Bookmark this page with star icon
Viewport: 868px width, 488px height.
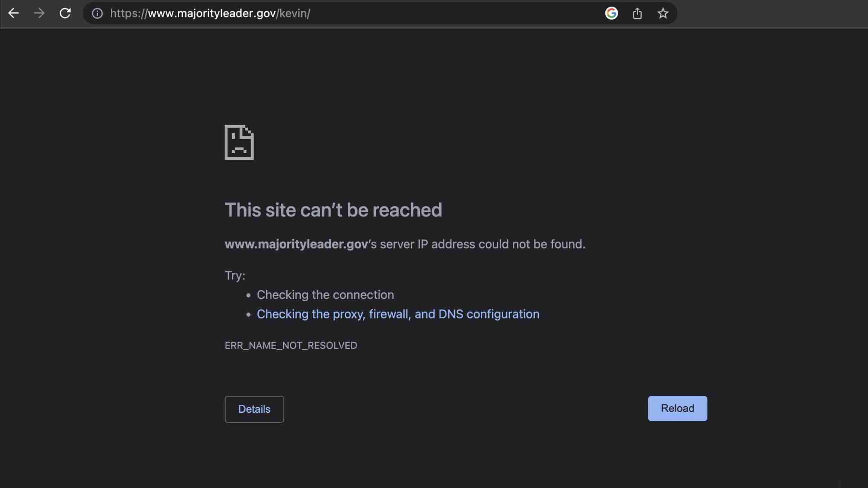pos(663,13)
